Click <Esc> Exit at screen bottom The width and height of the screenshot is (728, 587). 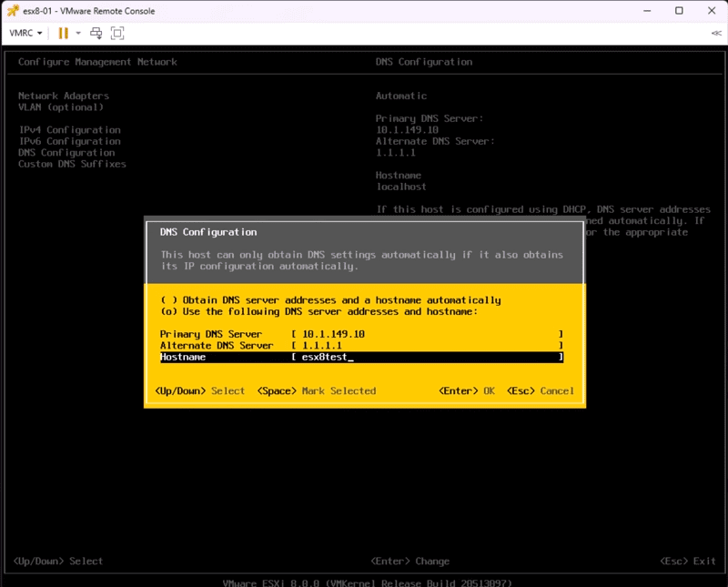[x=688, y=561]
